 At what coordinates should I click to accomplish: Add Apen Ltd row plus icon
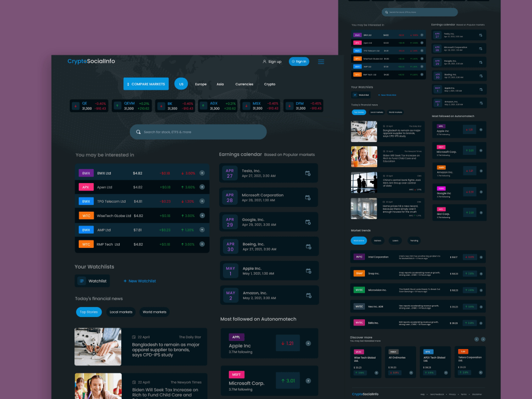tap(202, 187)
